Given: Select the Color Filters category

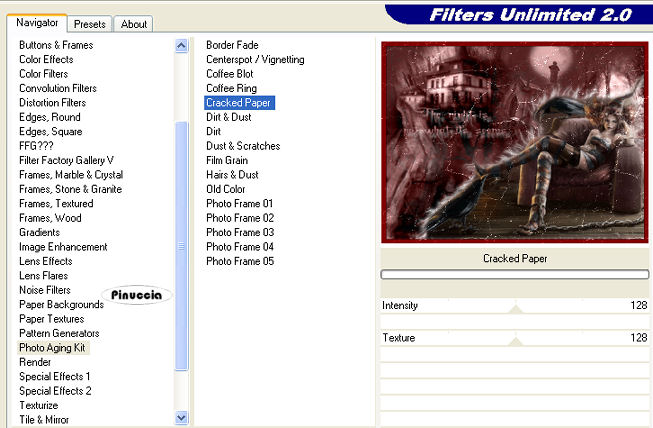Looking at the screenshot, I should point(44,74).
